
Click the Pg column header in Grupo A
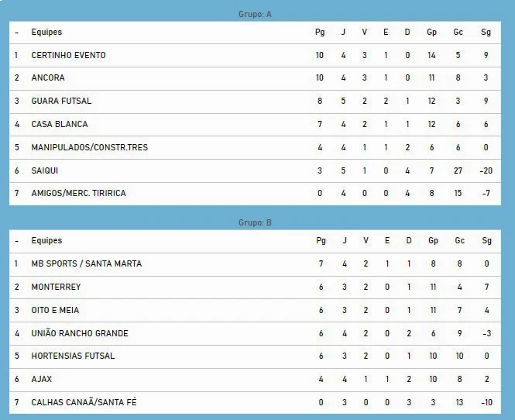[x=320, y=33]
